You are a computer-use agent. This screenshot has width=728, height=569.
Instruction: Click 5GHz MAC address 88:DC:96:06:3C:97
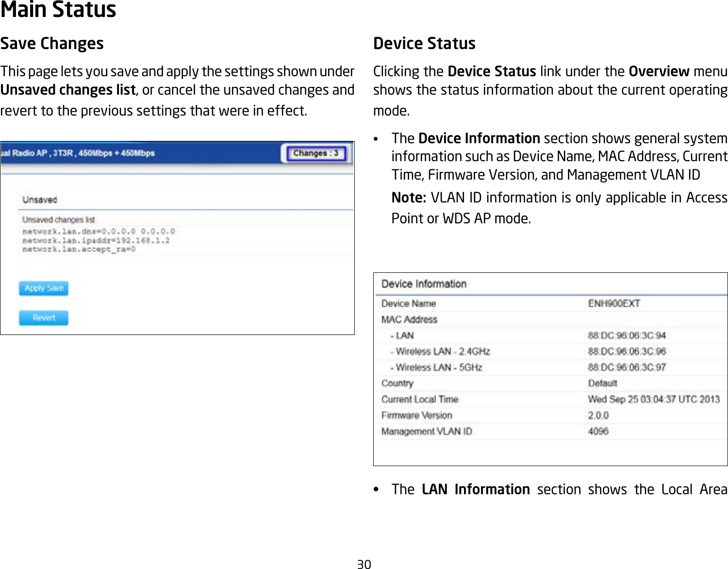[x=627, y=368]
